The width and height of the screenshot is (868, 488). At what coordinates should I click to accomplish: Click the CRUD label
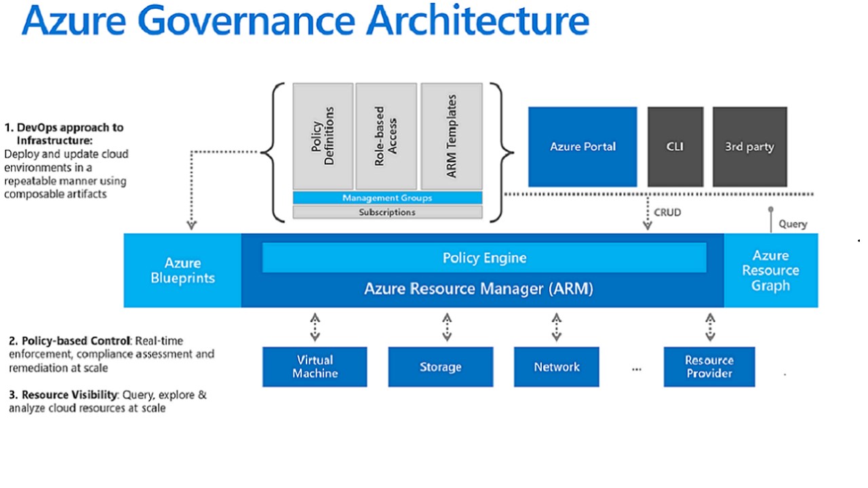point(667,212)
